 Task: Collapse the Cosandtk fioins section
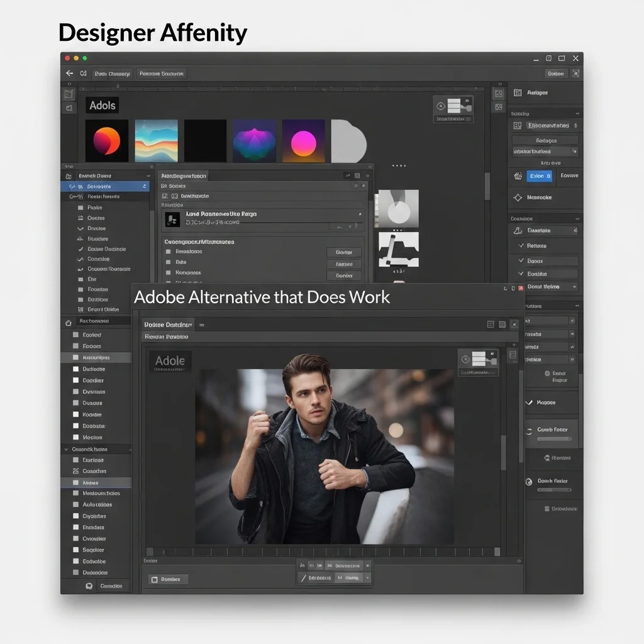[66, 450]
